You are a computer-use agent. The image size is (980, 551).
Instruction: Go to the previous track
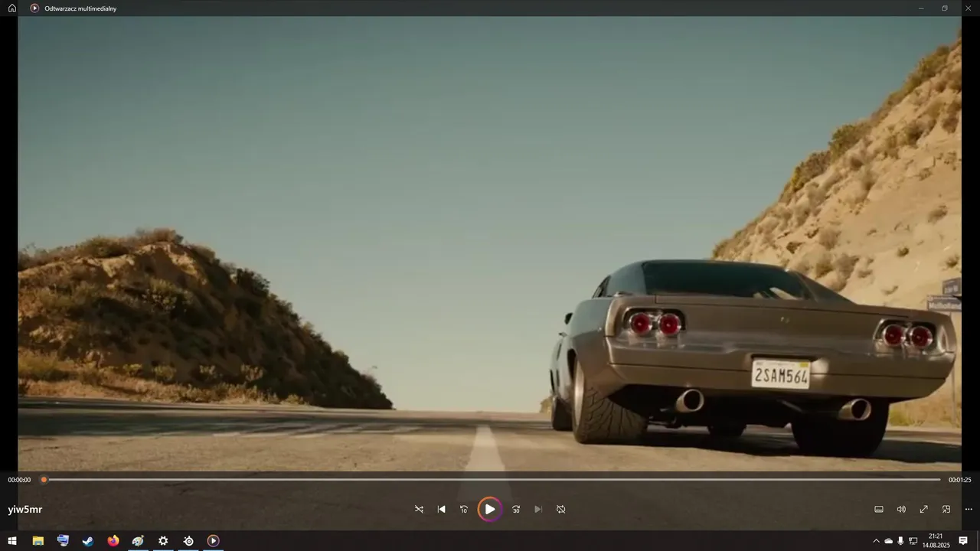point(441,509)
